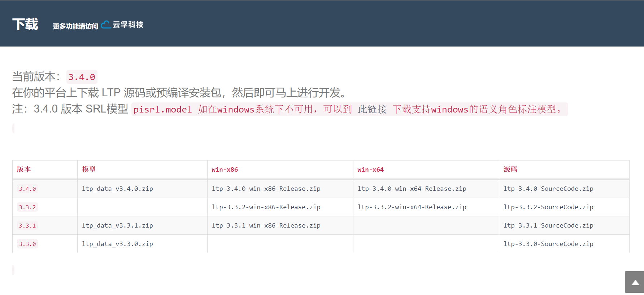Click the scroll-to-top arrow button
Image resolution: width=644 pixels, height=295 pixels.
634,282
